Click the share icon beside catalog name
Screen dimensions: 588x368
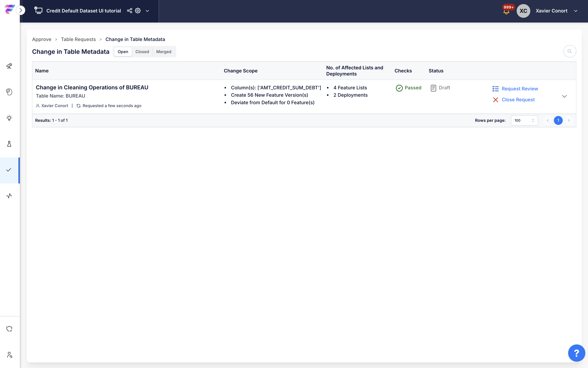tap(129, 11)
